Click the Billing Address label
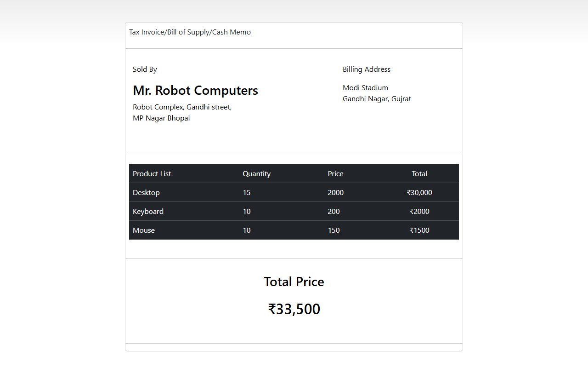 point(367,69)
